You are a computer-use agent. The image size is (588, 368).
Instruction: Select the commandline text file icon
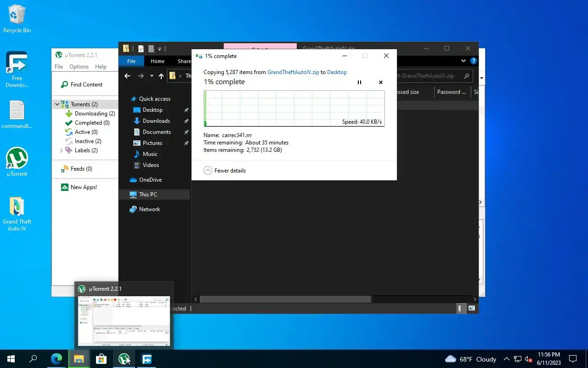[x=17, y=115]
